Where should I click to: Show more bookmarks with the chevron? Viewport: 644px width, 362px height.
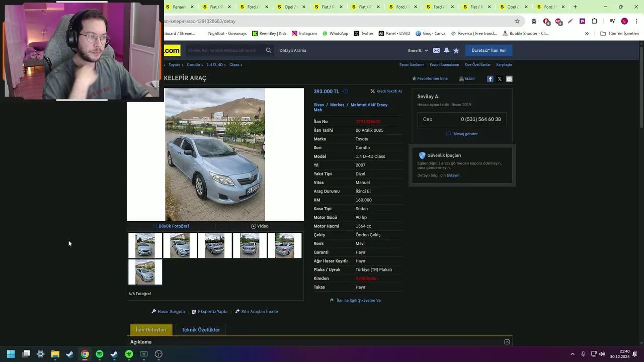[587, 34]
